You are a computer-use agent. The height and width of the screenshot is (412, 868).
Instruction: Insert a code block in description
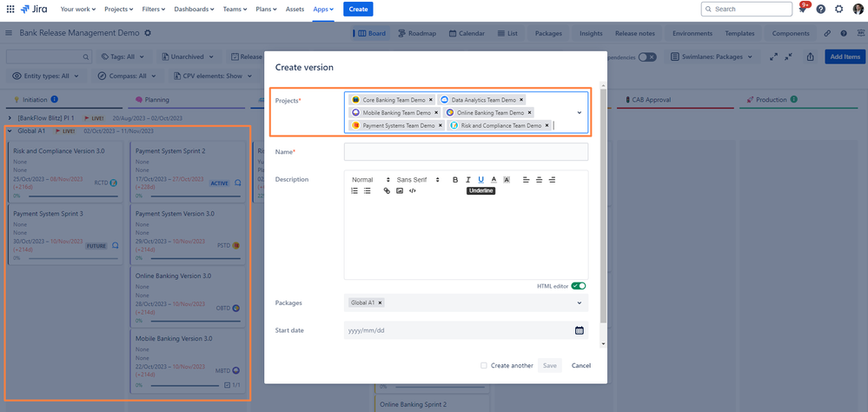pos(413,190)
